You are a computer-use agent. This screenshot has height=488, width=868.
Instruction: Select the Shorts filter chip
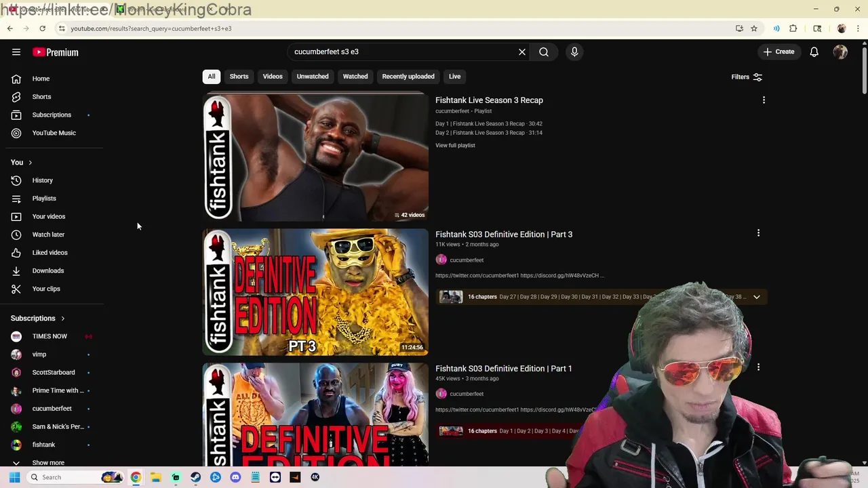tap(239, 77)
